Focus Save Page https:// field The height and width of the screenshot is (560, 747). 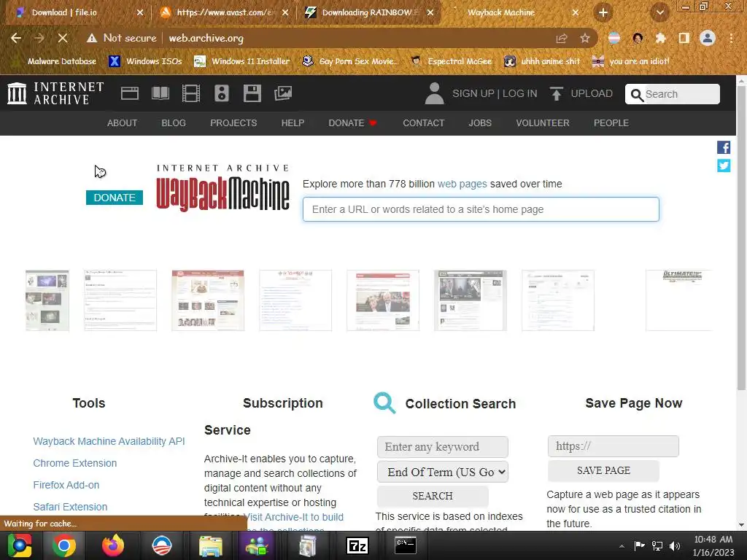pyautogui.click(x=613, y=446)
